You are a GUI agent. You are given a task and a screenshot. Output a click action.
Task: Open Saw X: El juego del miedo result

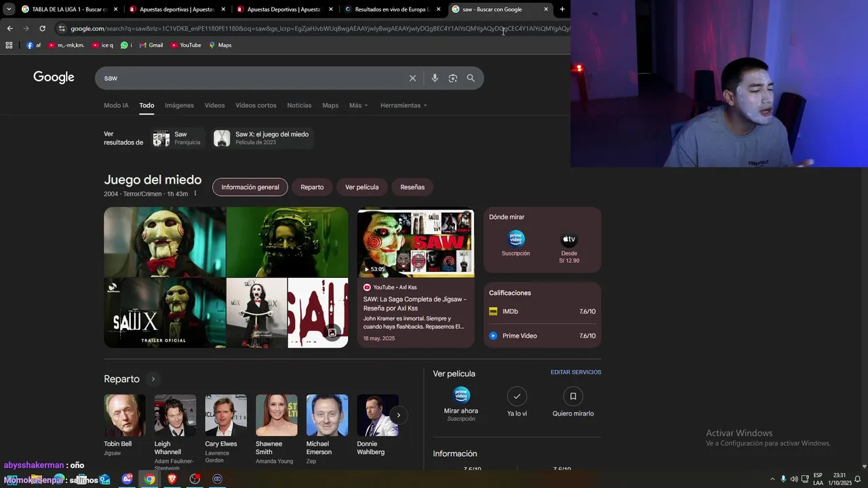tap(262, 138)
